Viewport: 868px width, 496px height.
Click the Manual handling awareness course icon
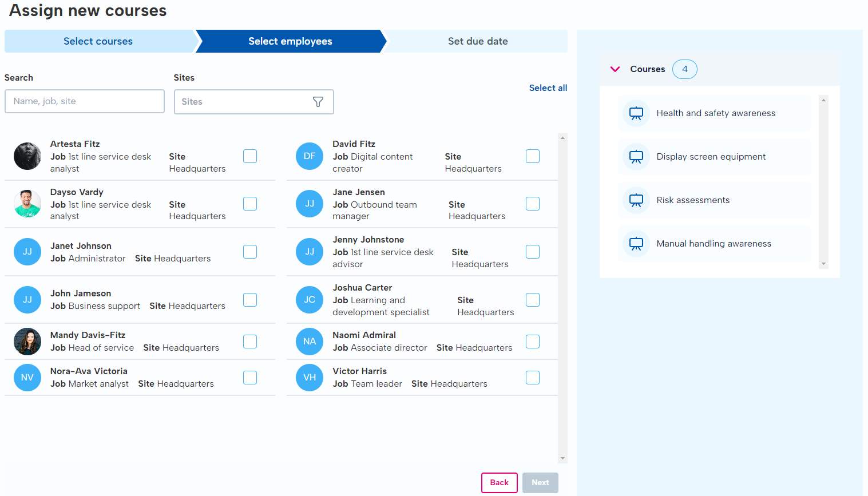pyautogui.click(x=636, y=244)
